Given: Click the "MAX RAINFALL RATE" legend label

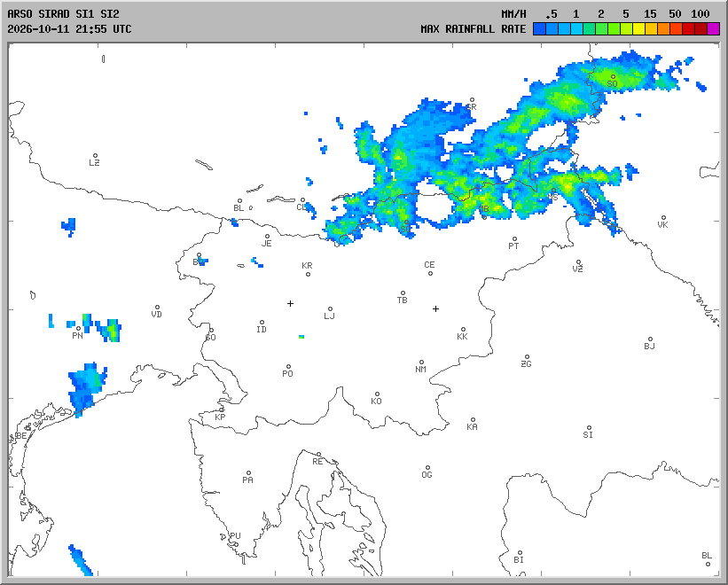Looking at the screenshot, I should pyautogui.click(x=474, y=28).
